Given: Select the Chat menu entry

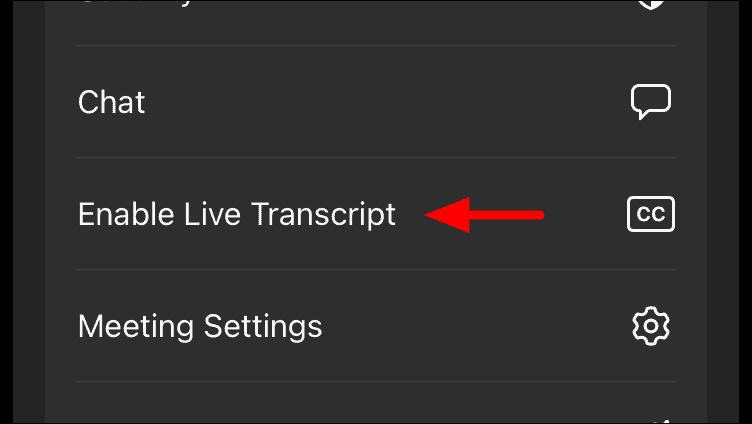Looking at the screenshot, I should coord(376,102).
